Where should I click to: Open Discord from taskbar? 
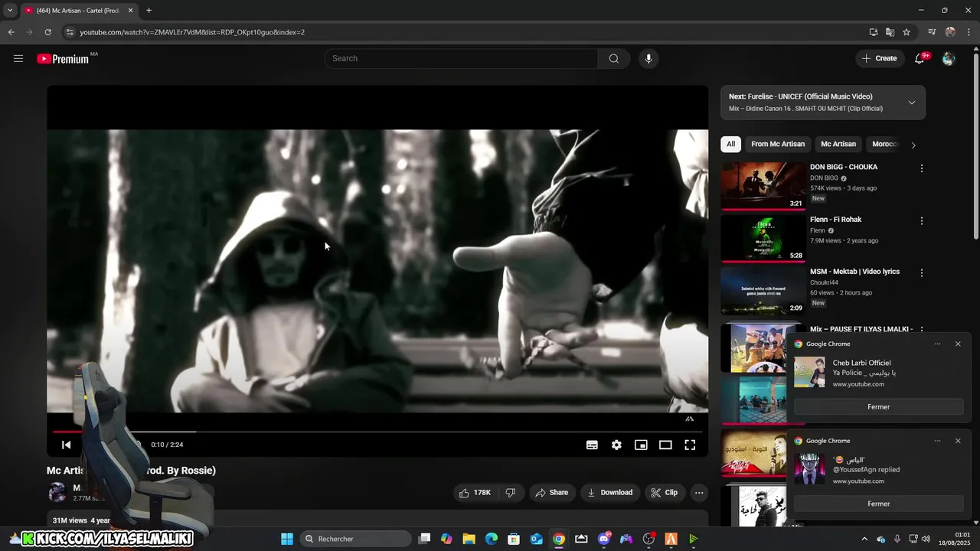click(604, 539)
